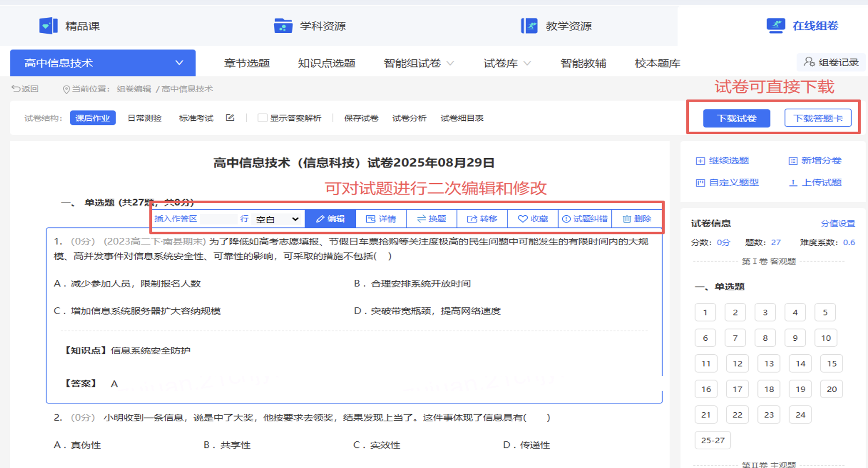868x468 pixels.
Task: Go to 章节选题 tab
Action: tap(247, 63)
